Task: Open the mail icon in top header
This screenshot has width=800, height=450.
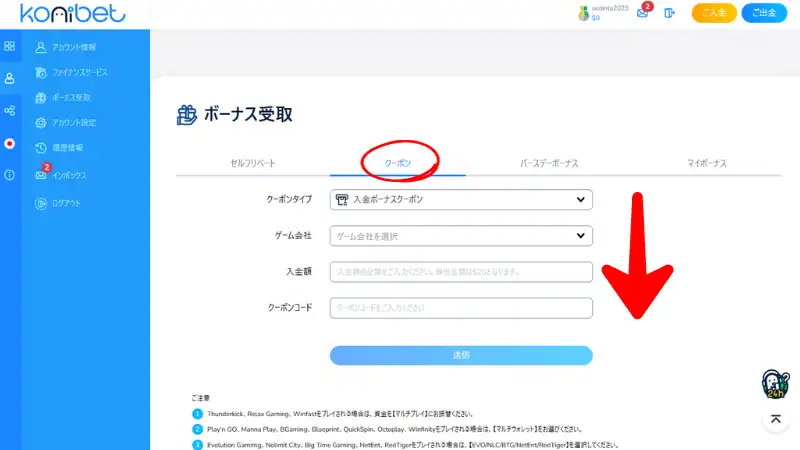Action: [642, 13]
